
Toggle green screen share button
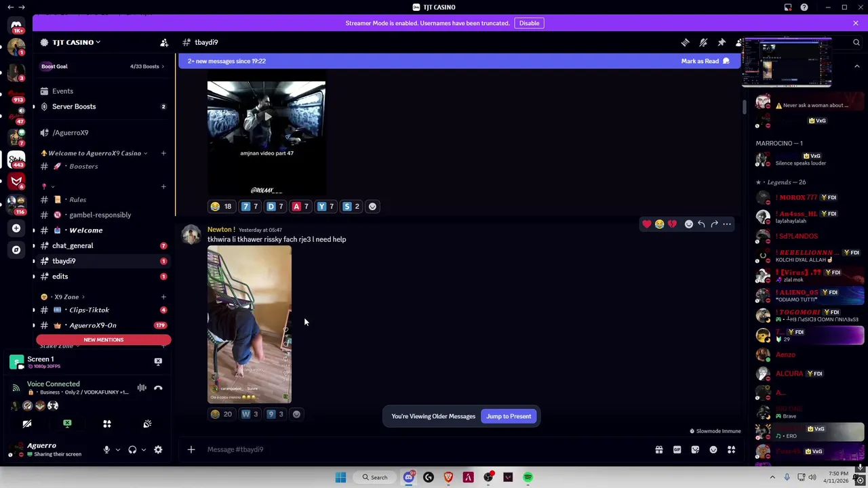point(67,424)
